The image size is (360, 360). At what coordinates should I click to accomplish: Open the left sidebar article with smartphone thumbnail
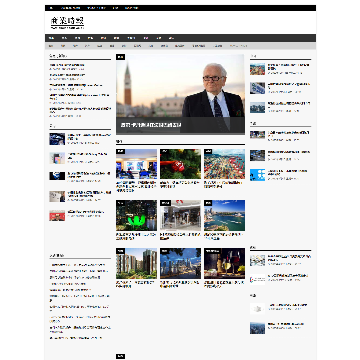pos(57,158)
